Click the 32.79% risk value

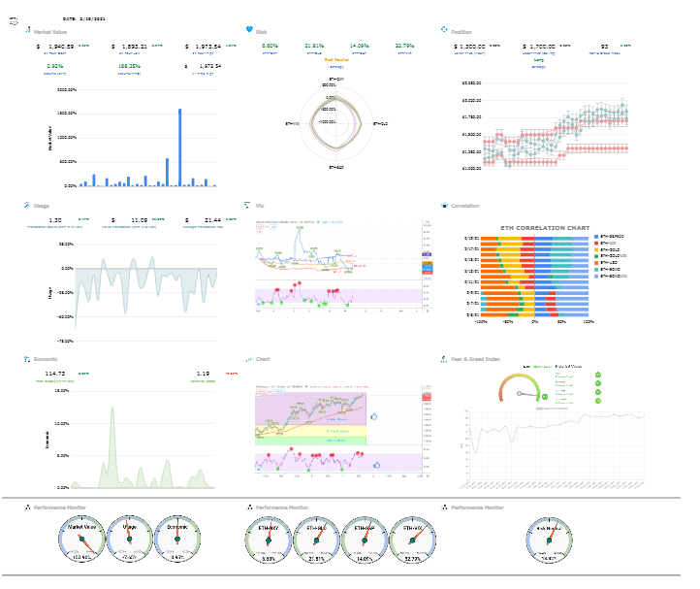pyautogui.click(x=404, y=46)
